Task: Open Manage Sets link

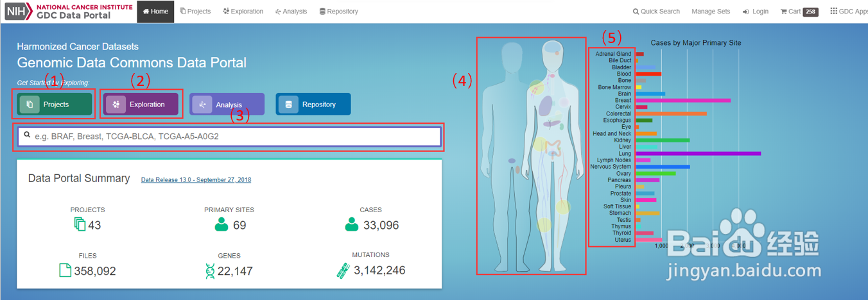Action: 711,12
